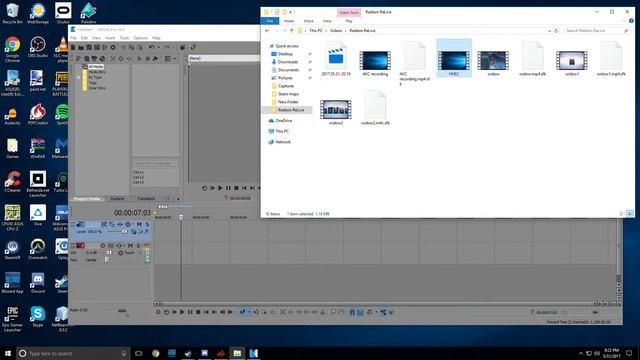The height and width of the screenshot is (360, 640).
Task: Toggle Loop Playback in timeline transport
Action: tap(166, 312)
